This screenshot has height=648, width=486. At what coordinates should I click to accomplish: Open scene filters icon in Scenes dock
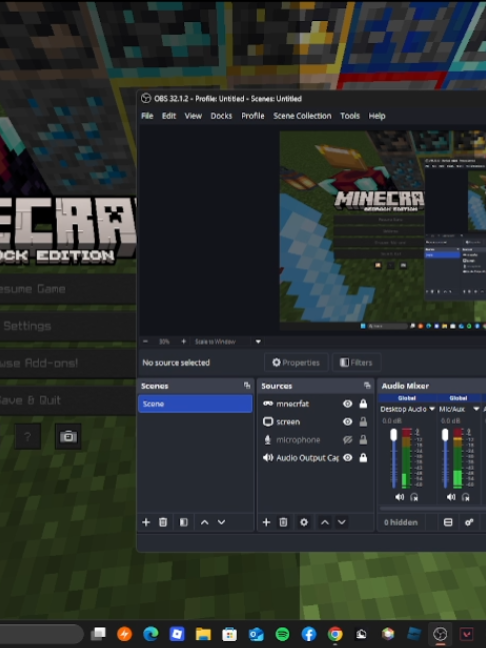(183, 522)
